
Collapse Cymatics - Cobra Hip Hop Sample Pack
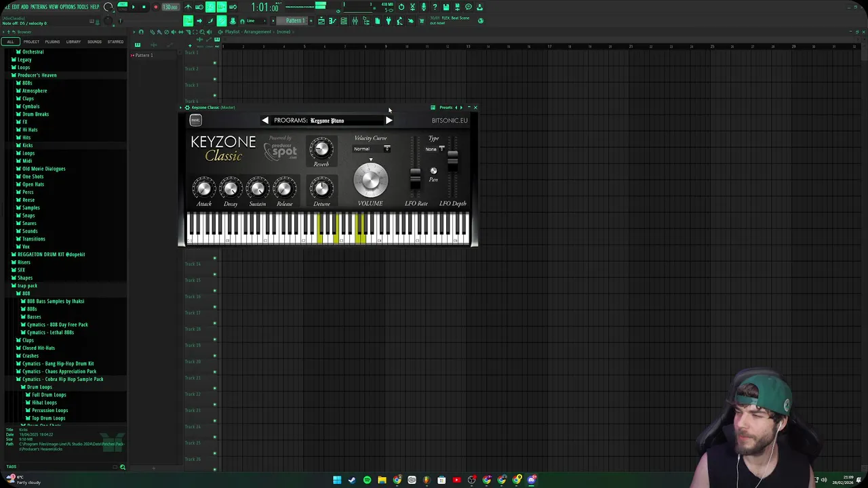[62, 379]
